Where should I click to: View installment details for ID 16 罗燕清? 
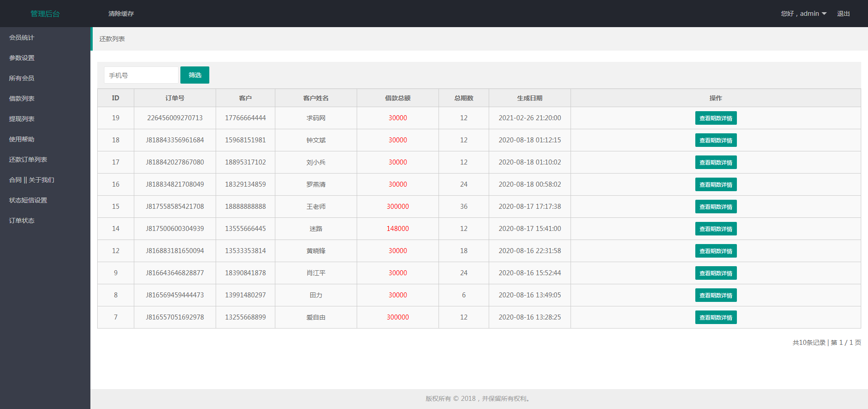pos(716,184)
